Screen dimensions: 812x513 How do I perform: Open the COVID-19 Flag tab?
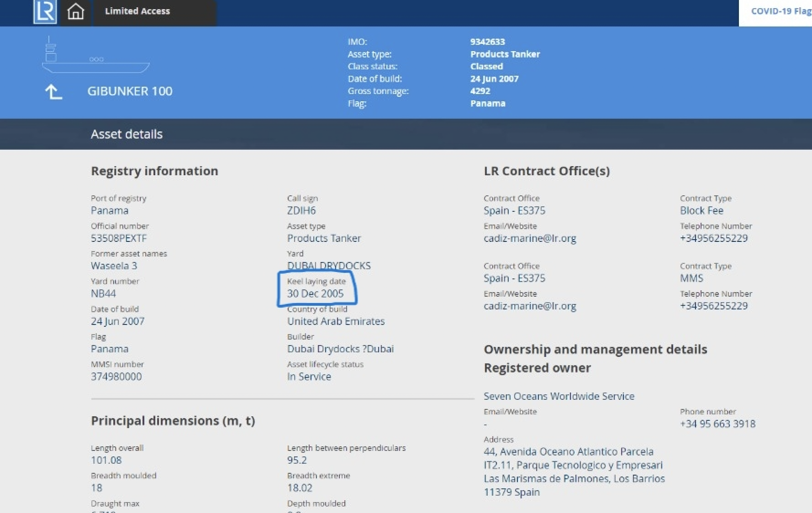coord(780,11)
